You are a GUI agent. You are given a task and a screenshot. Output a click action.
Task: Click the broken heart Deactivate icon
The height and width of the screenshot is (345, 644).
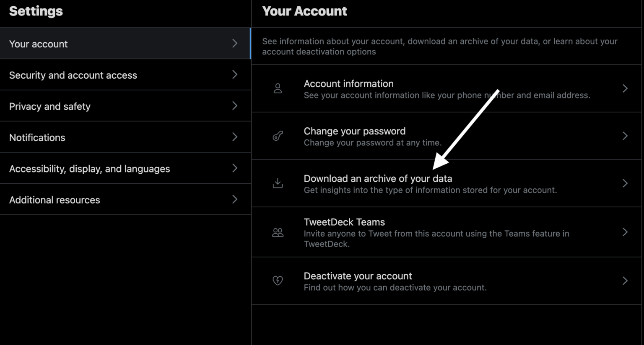click(278, 281)
